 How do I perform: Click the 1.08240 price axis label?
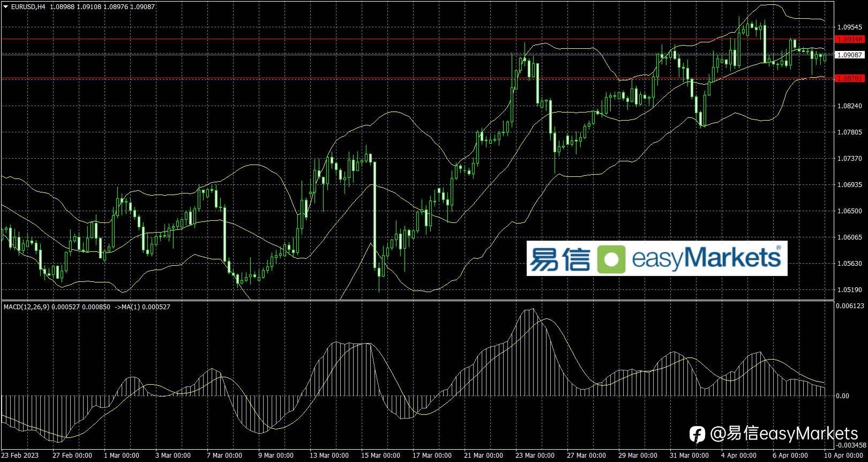point(849,106)
